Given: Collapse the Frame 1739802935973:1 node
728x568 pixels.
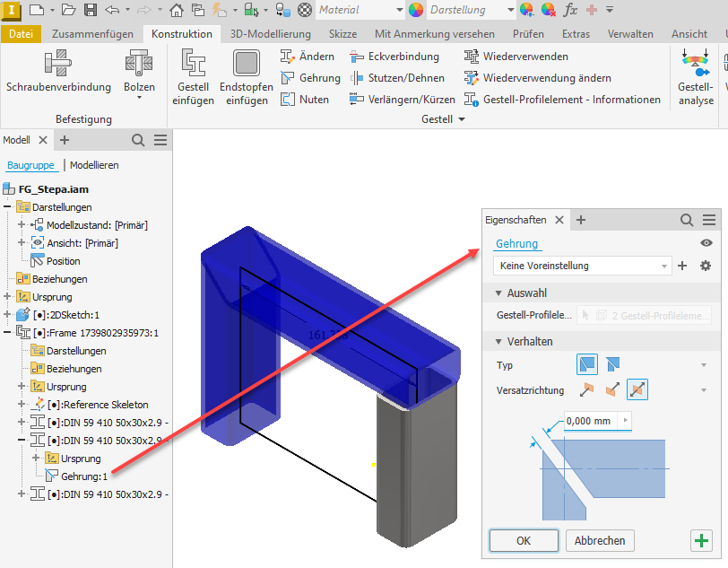Looking at the screenshot, I should tap(7, 332).
